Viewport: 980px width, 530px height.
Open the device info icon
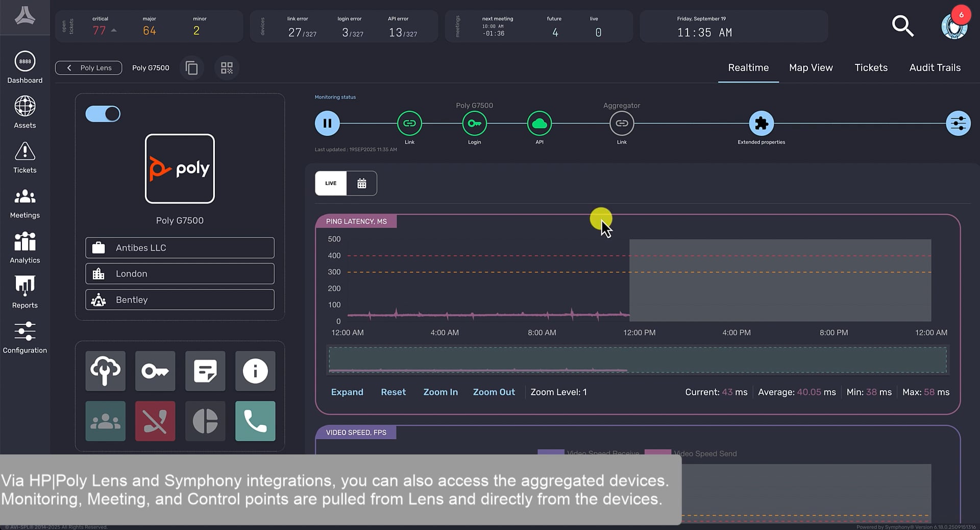tap(255, 371)
